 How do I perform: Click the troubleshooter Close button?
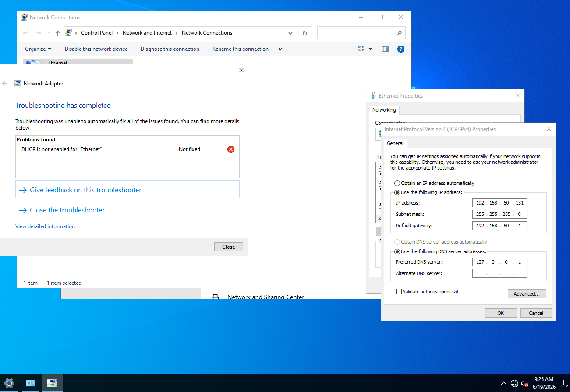click(x=229, y=247)
